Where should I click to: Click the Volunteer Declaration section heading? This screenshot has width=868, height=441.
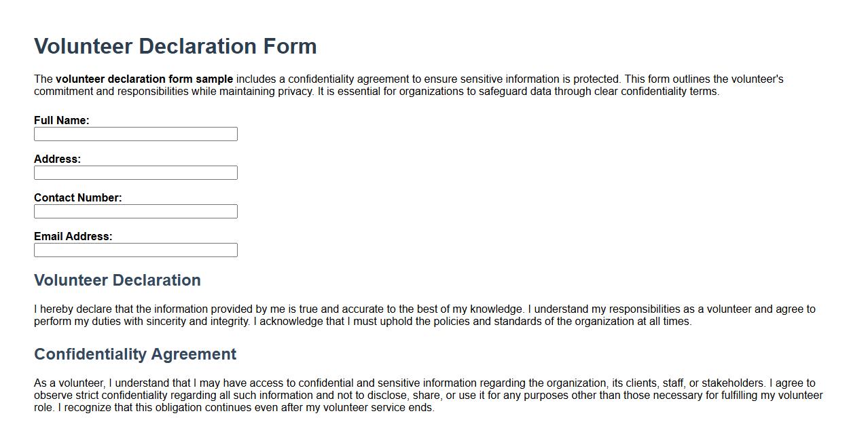[x=117, y=280]
